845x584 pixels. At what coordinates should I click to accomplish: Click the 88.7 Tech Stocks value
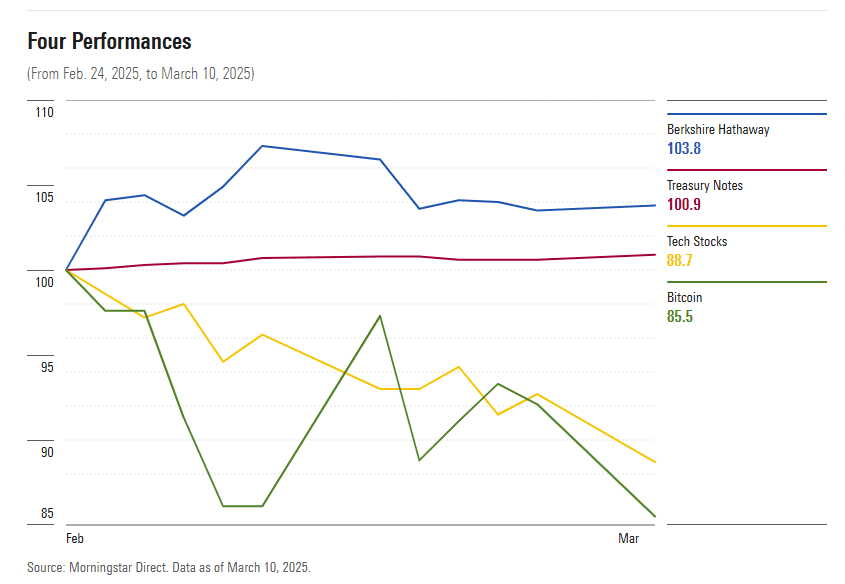(680, 260)
